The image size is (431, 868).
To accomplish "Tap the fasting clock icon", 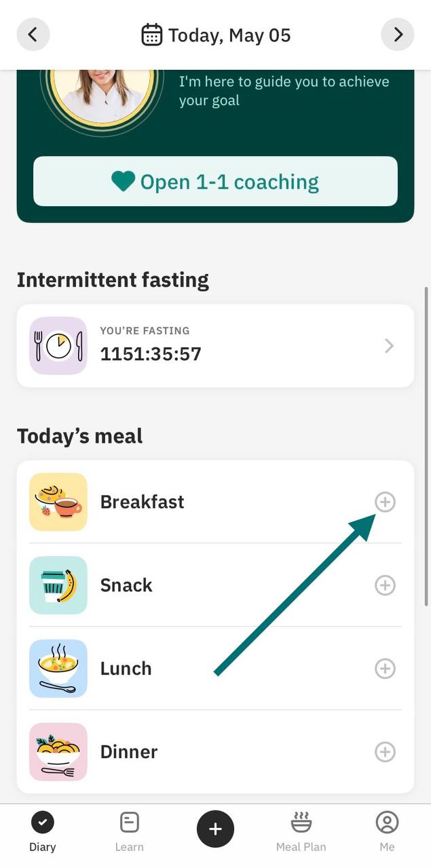I will tap(58, 346).
